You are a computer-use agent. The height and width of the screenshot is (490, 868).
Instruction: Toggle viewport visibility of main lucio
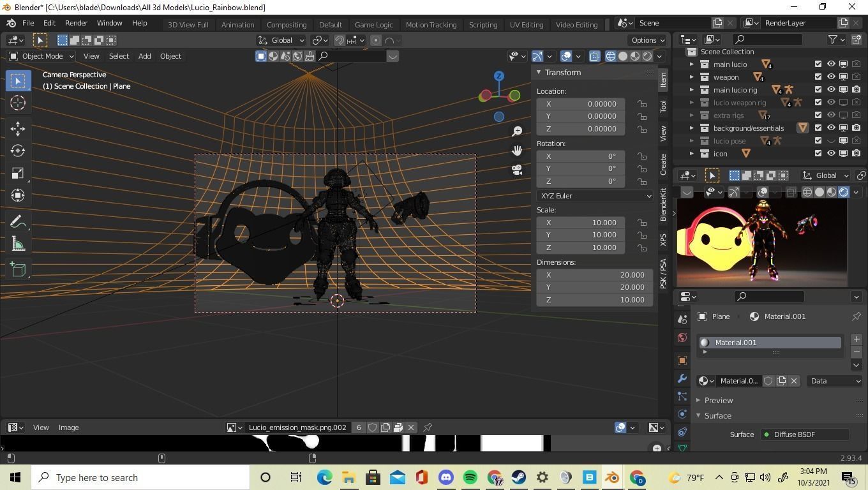(831, 64)
